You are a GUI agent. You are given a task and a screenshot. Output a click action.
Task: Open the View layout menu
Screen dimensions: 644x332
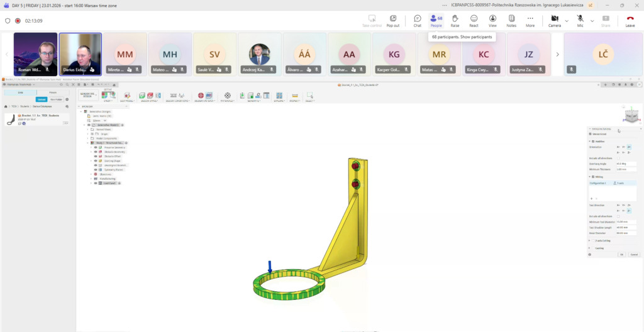[x=492, y=20]
